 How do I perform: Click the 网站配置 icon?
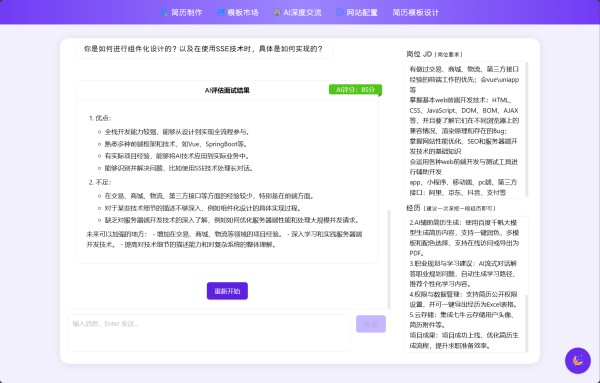(x=339, y=12)
